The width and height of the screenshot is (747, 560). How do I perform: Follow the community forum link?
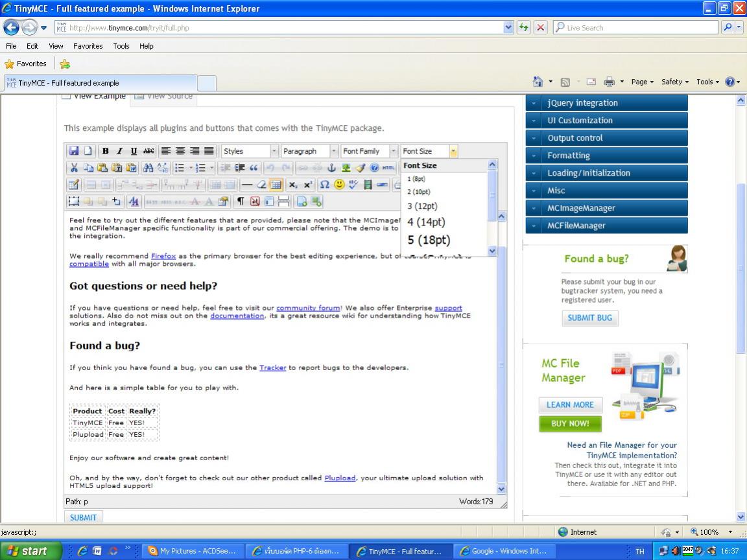pyautogui.click(x=308, y=308)
